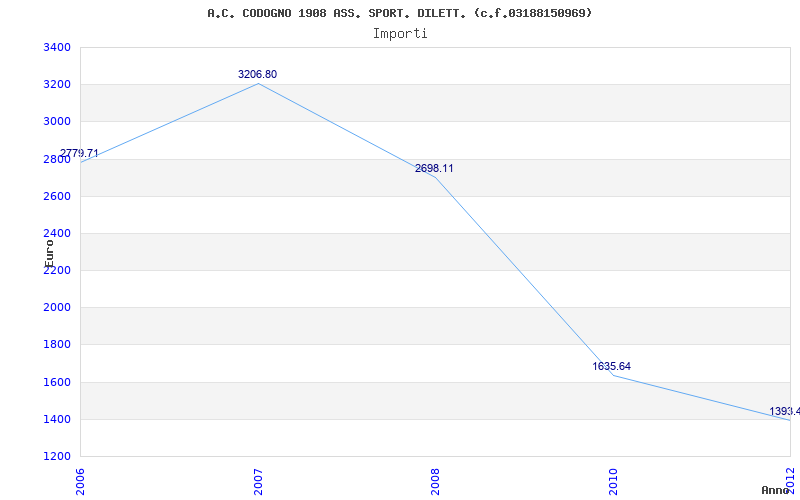
Task: Click the chart title A.C. CODOGNO 1908
Action: pyautogui.click(x=400, y=13)
